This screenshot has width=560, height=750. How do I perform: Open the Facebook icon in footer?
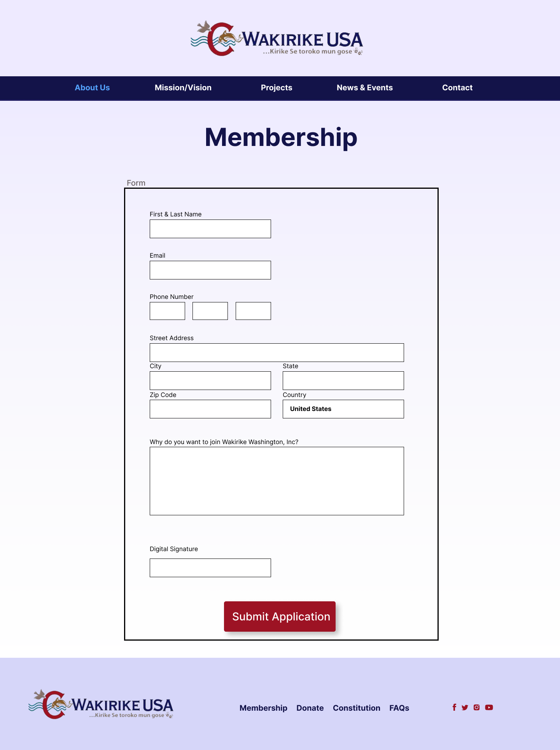pyautogui.click(x=454, y=707)
